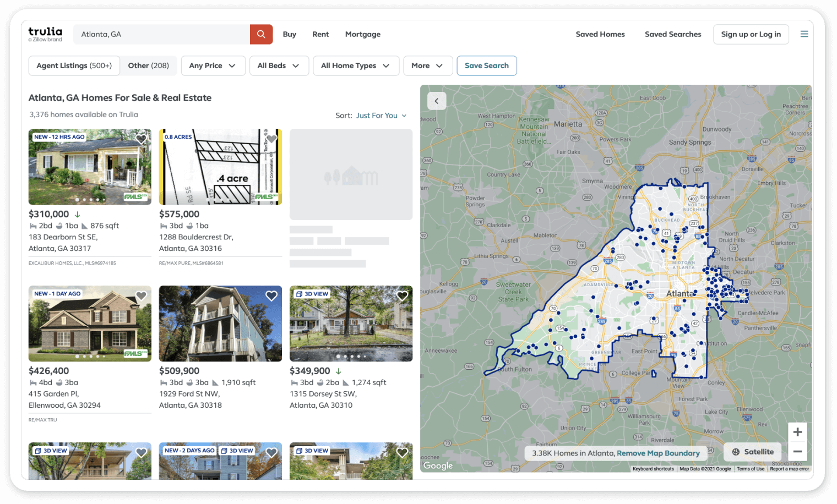The height and width of the screenshot is (504, 837).
Task: Favorite the 1315 Dorsey St SW listing
Action: coord(403,296)
